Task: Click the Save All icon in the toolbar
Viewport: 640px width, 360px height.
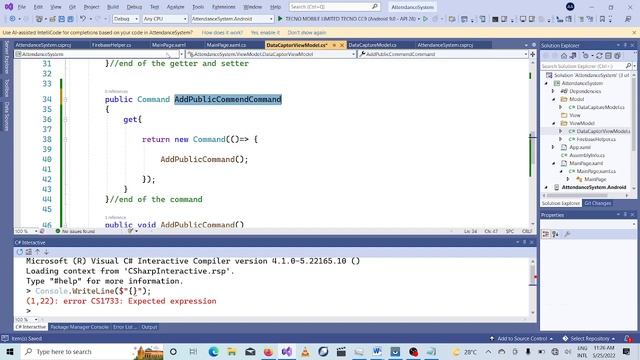Action: (x=70, y=19)
